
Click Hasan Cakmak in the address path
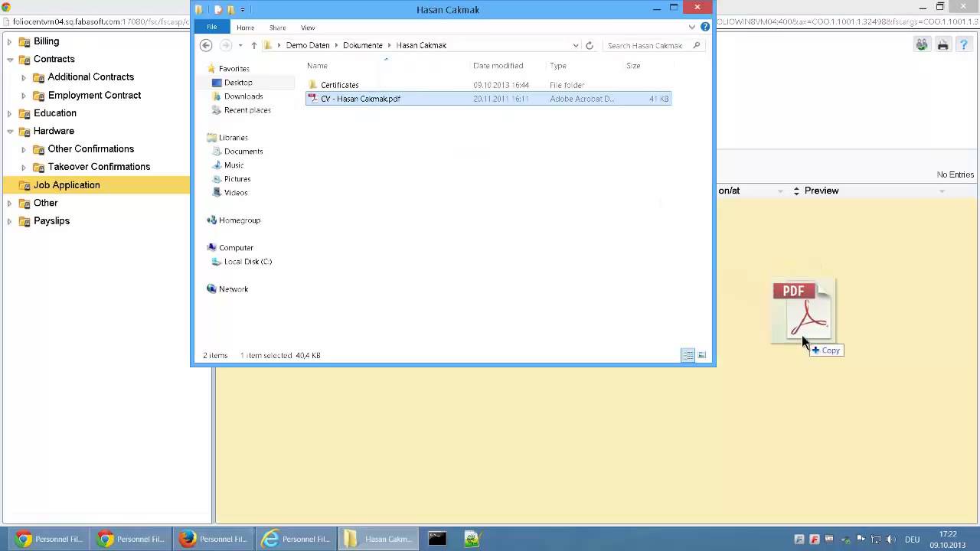pos(421,45)
